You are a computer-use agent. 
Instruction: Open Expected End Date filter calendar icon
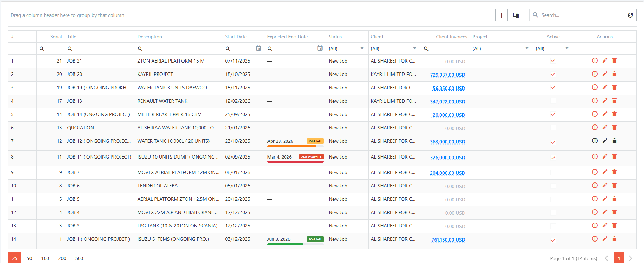pos(320,48)
